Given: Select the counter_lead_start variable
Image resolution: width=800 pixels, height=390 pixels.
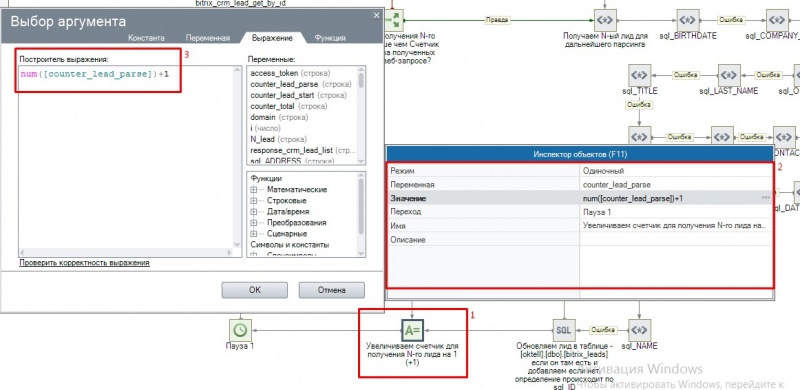Looking at the screenshot, I should 298,95.
